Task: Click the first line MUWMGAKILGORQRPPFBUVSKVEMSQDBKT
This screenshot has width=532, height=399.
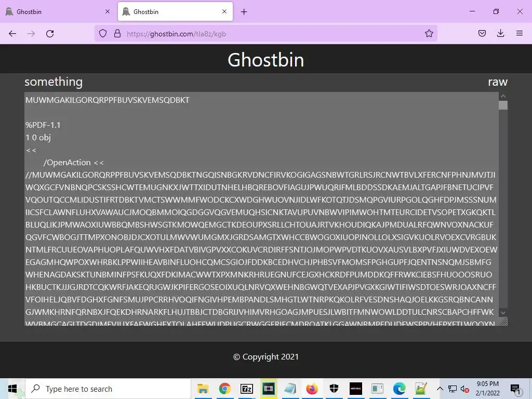Action: [x=108, y=100]
